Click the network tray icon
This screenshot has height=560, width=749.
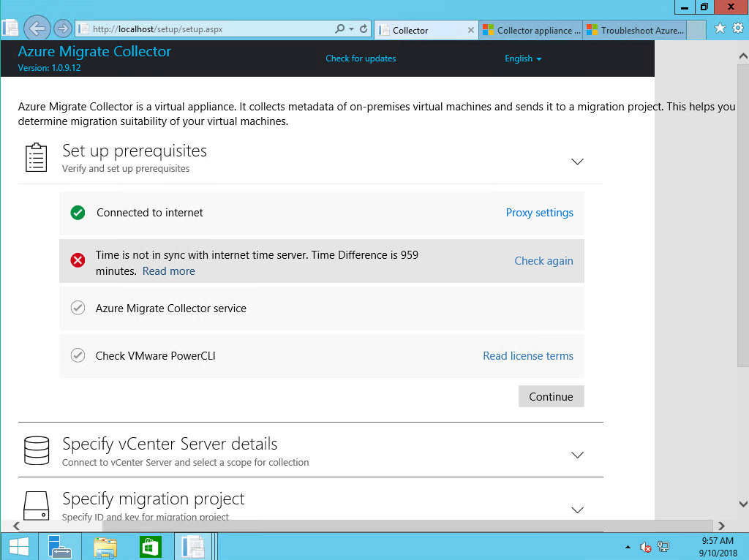point(663,547)
